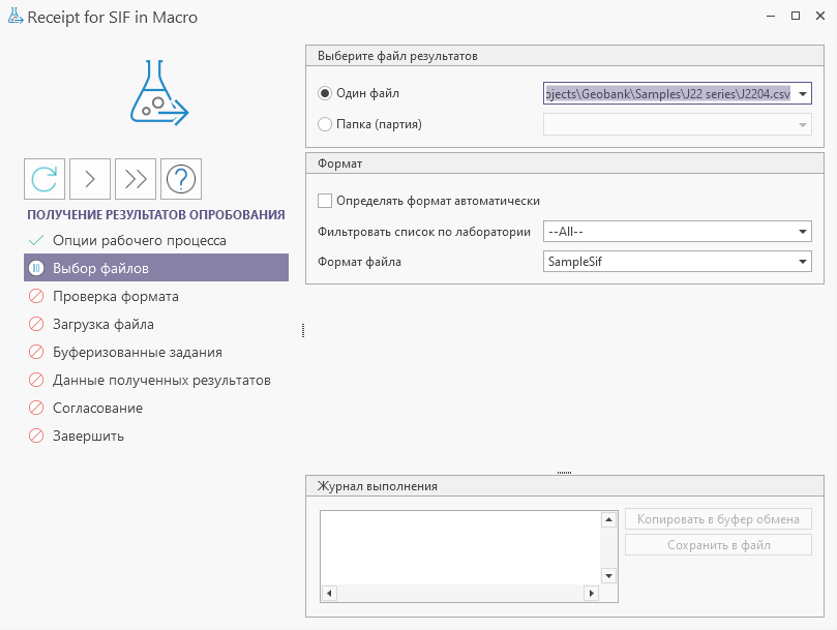Viewport: 837px width, 630px height.
Task: Click the blocked icon beside Проверка формата
Action: 36,296
